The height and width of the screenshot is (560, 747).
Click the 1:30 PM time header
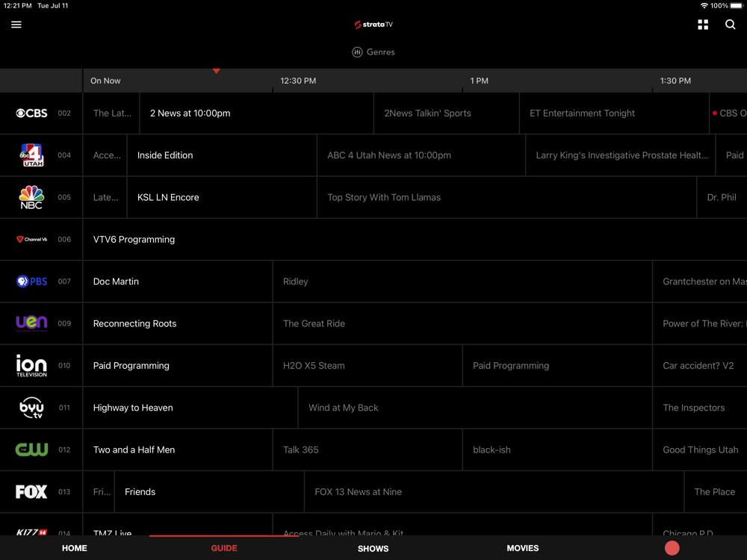coord(675,81)
